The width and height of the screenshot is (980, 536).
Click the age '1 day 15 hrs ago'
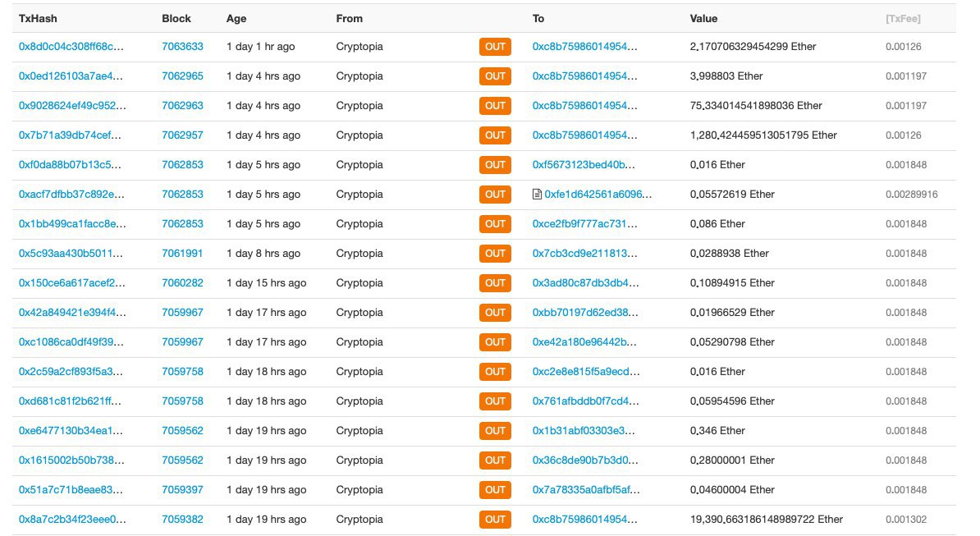[266, 283]
